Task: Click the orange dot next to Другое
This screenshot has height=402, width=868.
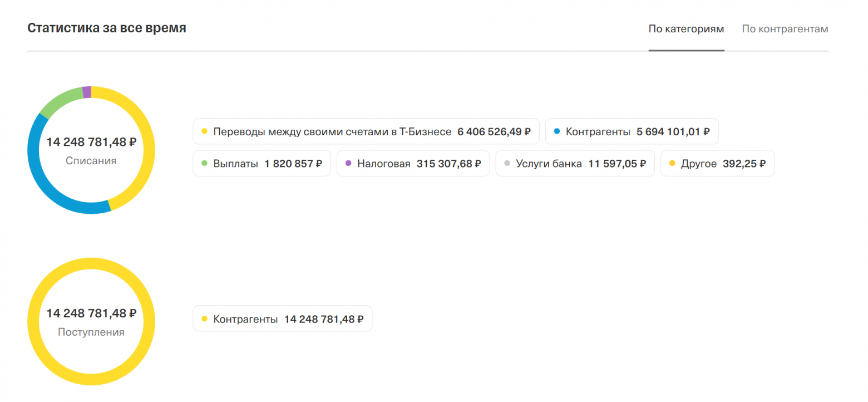Action: [x=672, y=164]
